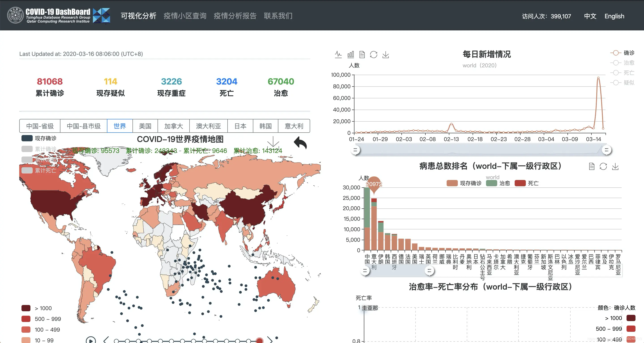Switch site language to English
Image resolution: width=644 pixels, height=343 pixels.
pyautogui.click(x=614, y=16)
